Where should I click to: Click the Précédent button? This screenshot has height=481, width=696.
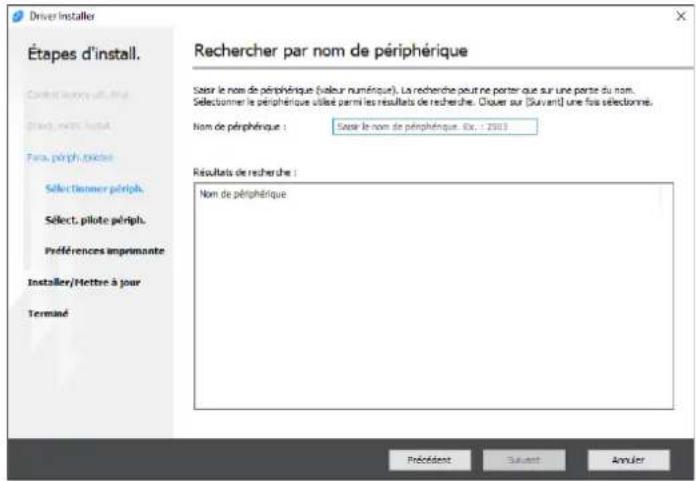coord(429,460)
